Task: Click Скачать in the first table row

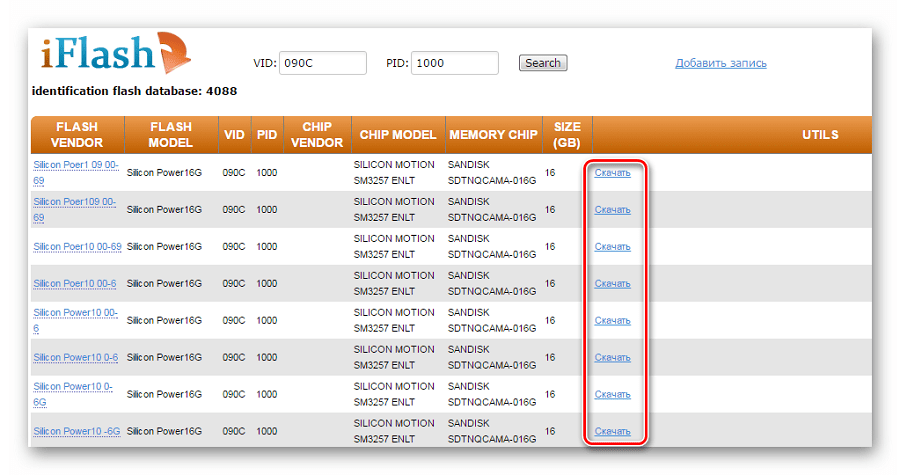Action: (x=612, y=173)
